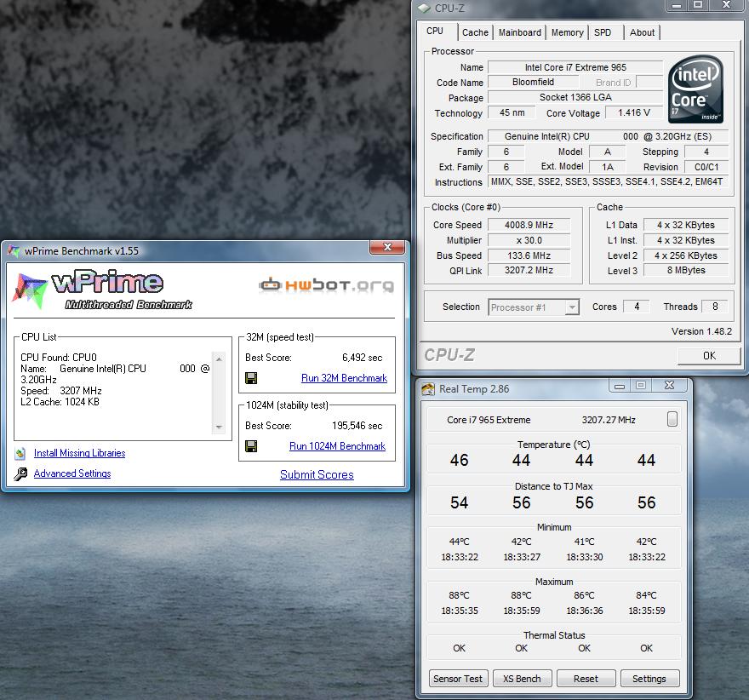Click the Run 32M Benchmark link
Viewport: 749px width, 700px height.
(344, 378)
